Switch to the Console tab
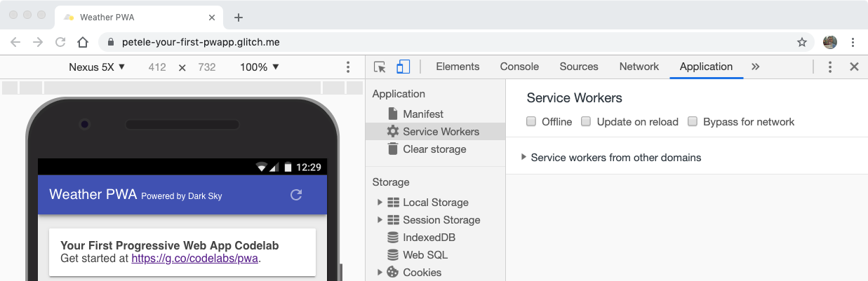The image size is (868, 281). coord(519,67)
